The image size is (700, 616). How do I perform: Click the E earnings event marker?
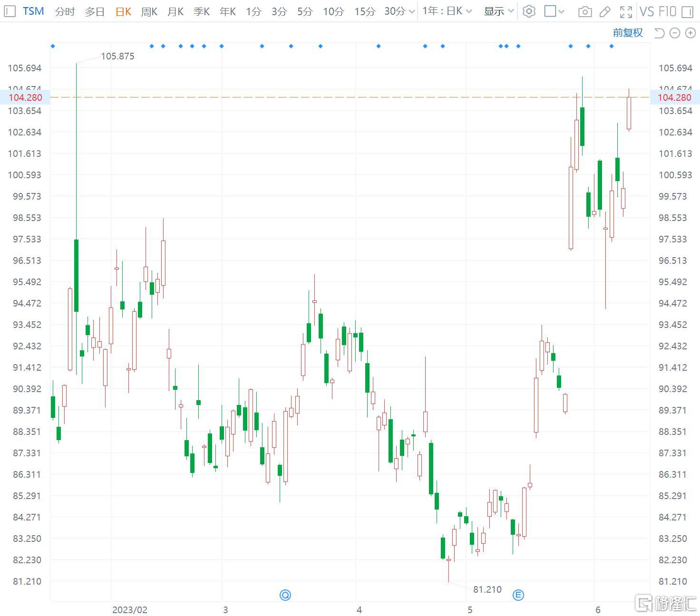[x=518, y=595]
